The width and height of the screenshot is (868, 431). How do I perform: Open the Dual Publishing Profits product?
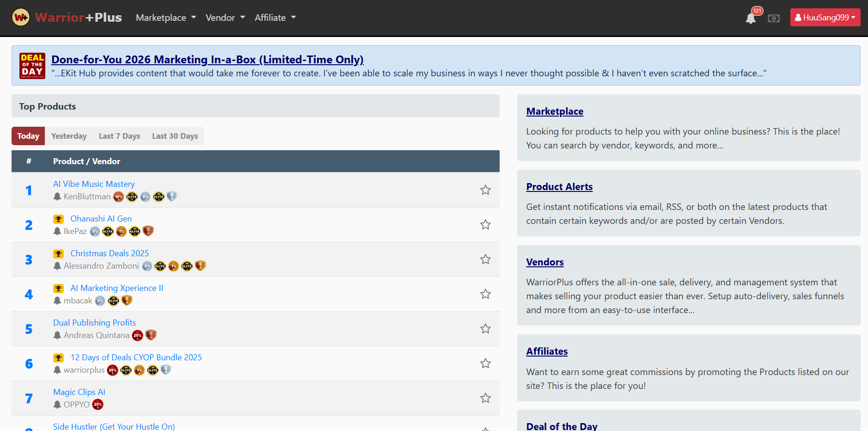pyautogui.click(x=94, y=323)
